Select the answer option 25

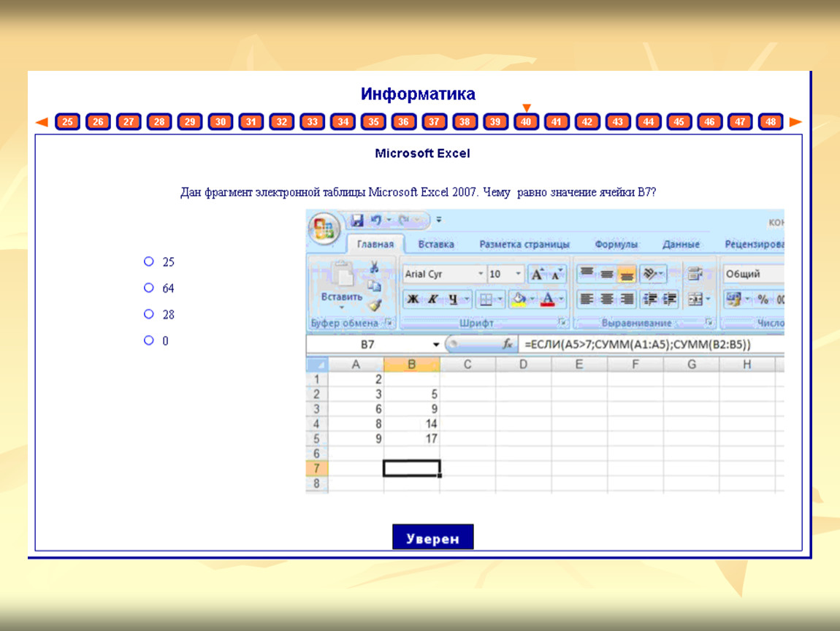(149, 261)
